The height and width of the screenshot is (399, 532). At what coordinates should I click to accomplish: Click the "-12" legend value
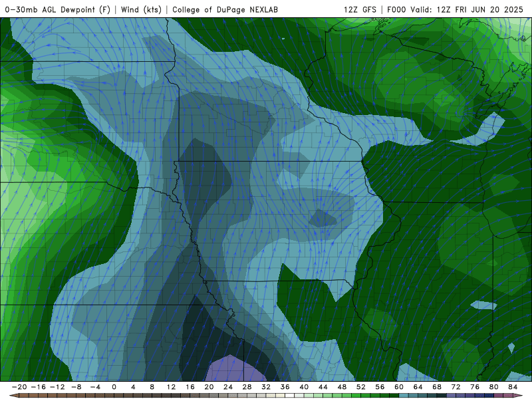pyautogui.click(x=57, y=387)
